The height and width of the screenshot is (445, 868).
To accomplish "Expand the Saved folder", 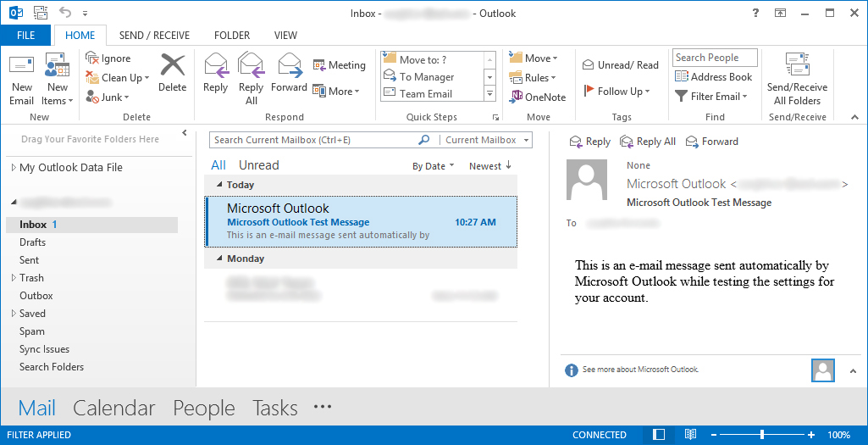I will [x=14, y=313].
